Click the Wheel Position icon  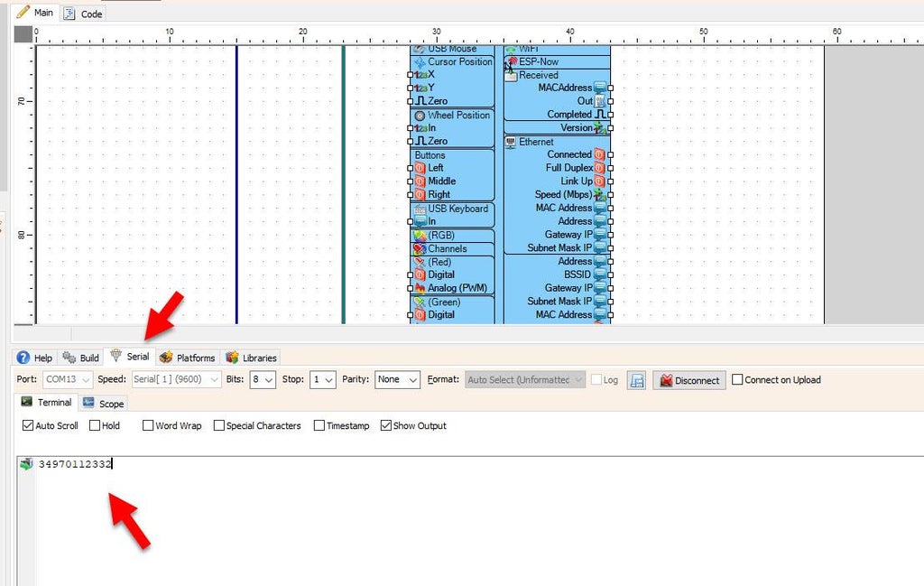(x=420, y=116)
